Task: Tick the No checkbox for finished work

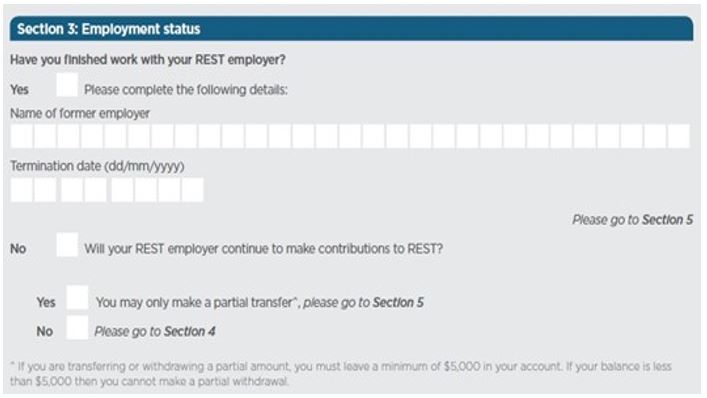Action: [67, 245]
